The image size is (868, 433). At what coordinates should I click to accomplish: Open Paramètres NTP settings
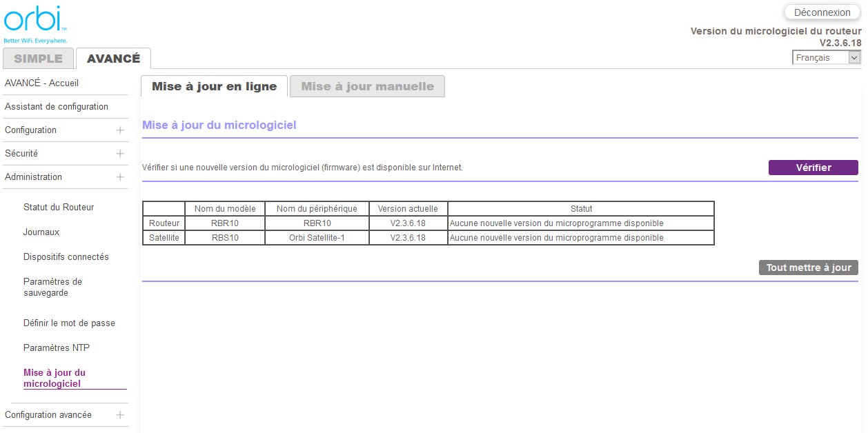pyautogui.click(x=57, y=348)
